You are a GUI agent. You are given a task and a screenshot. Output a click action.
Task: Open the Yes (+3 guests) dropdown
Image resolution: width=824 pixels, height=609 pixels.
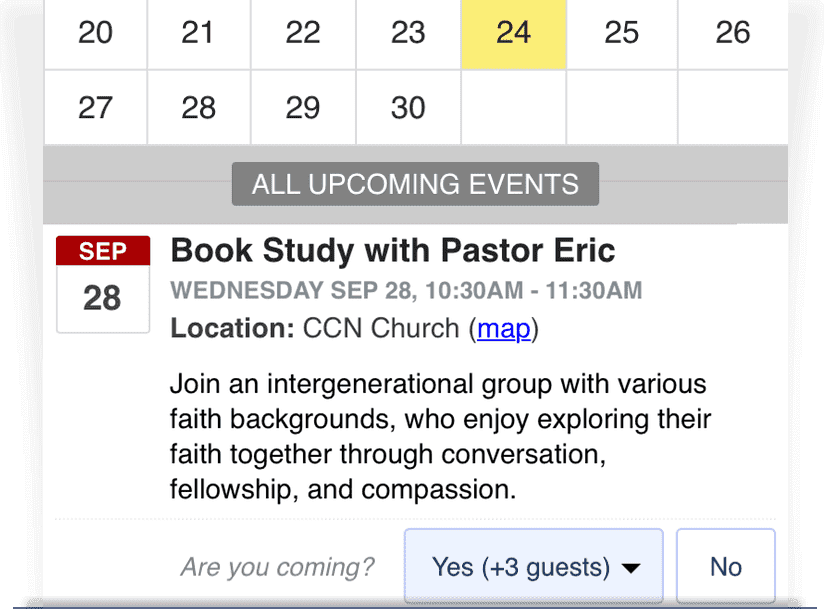tap(533, 567)
